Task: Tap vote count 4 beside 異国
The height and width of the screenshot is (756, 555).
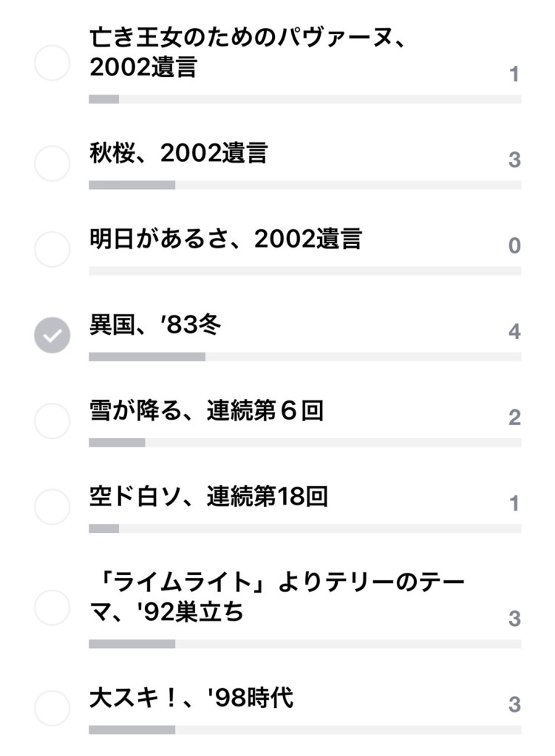Action: coord(514,332)
